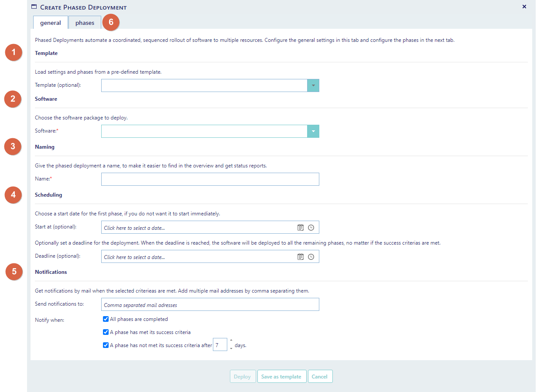
Task: Click the Deploy button
Action: pos(243,376)
